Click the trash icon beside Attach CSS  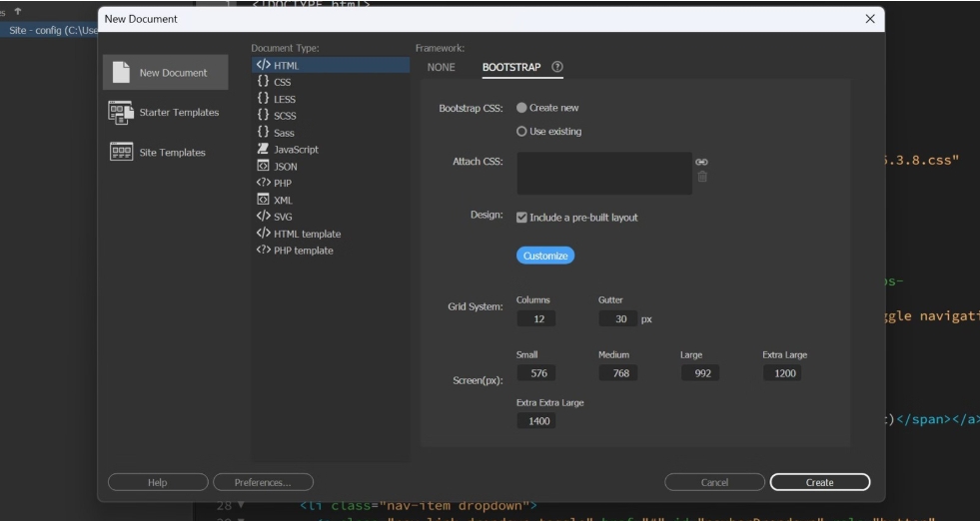[x=702, y=177]
